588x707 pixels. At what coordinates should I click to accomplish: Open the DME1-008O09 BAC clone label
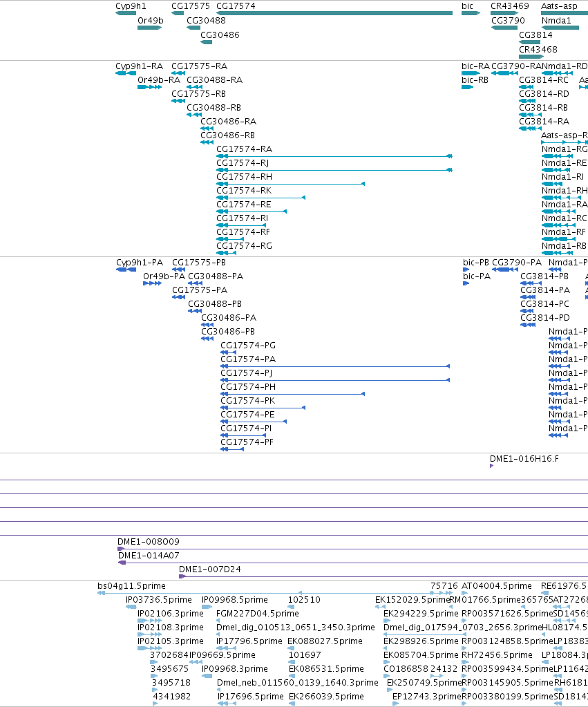point(149,542)
